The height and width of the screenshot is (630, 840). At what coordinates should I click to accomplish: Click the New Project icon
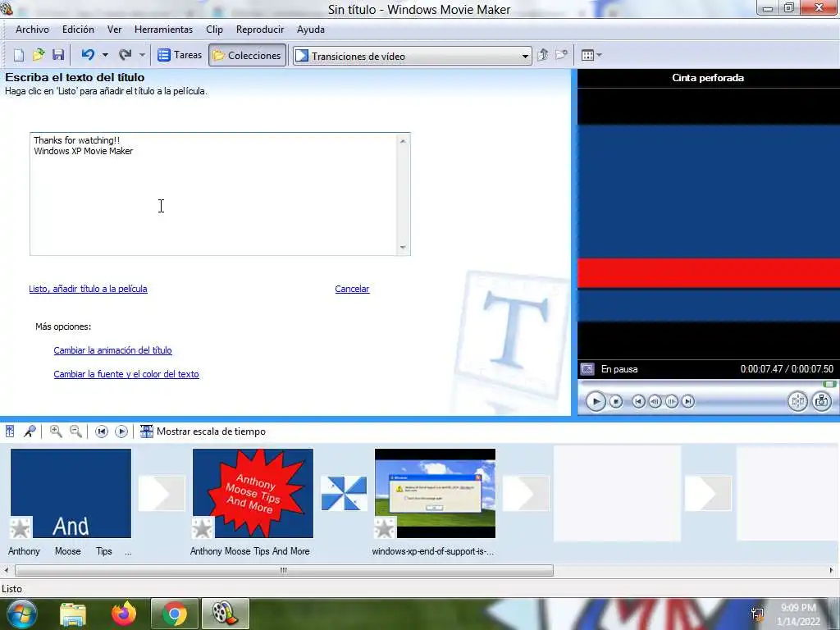(x=19, y=55)
